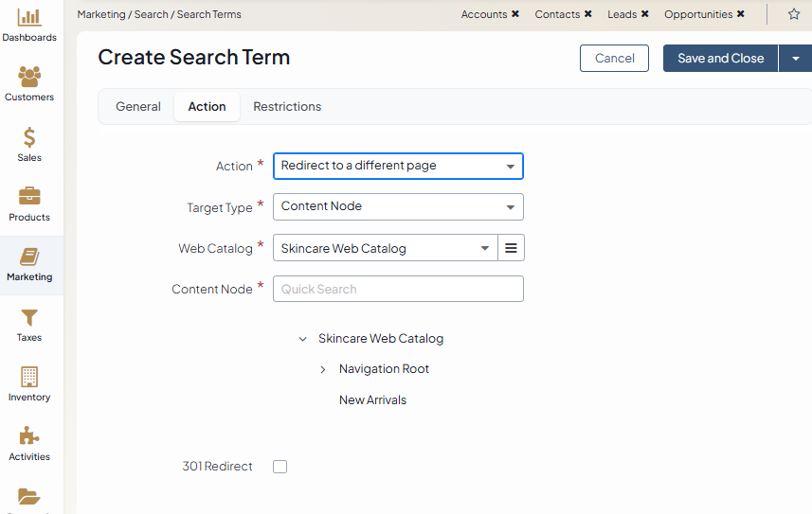
Task: Expand the Navigation Root tree node
Action: pos(323,369)
